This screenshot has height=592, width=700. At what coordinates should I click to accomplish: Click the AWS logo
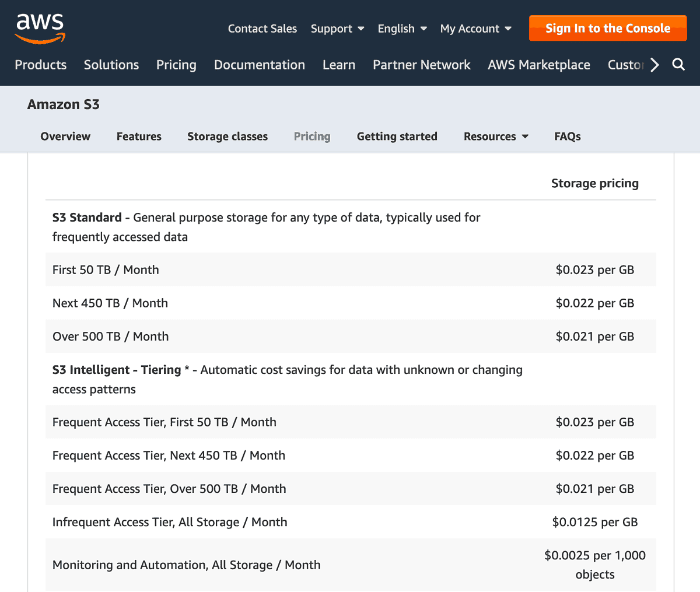40,28
